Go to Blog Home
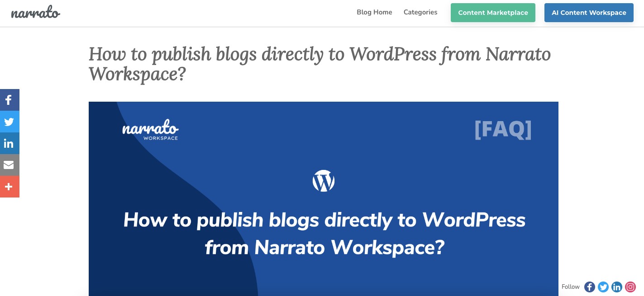The height and width of the screenshot is (296, 644). click(x=374, y=12)
